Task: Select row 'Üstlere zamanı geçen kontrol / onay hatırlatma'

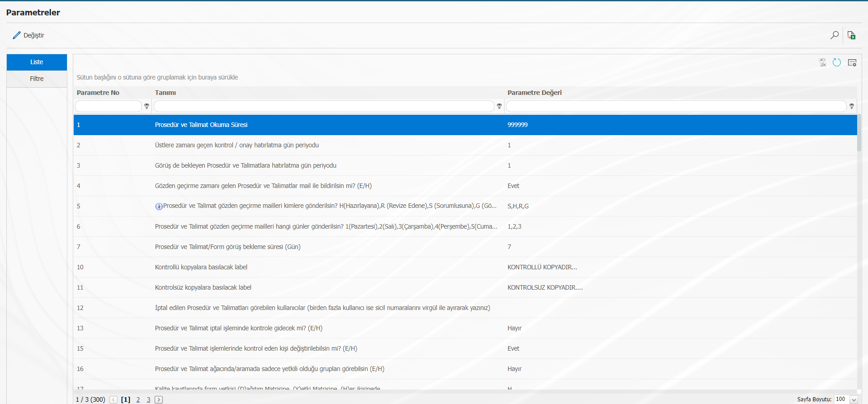Action: 465,145
